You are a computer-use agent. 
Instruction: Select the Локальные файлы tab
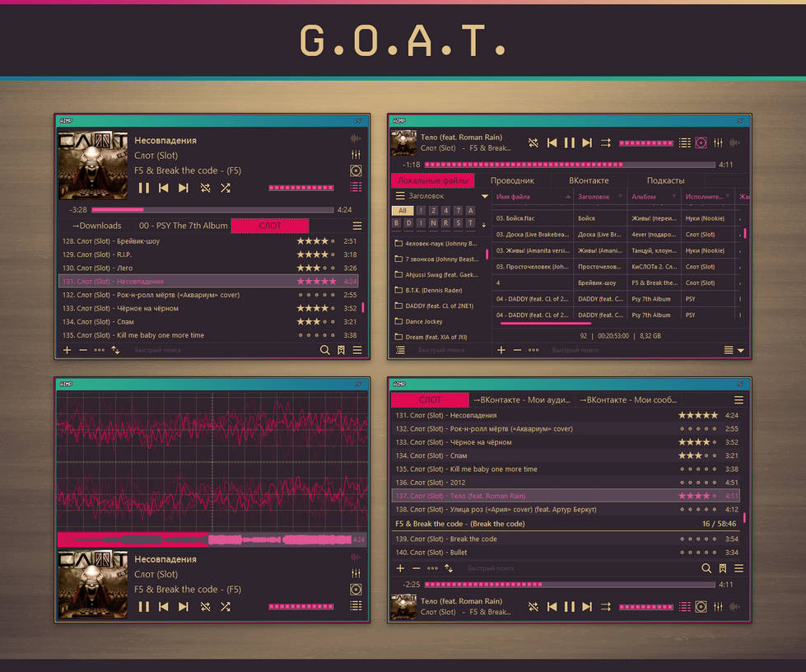433,180
